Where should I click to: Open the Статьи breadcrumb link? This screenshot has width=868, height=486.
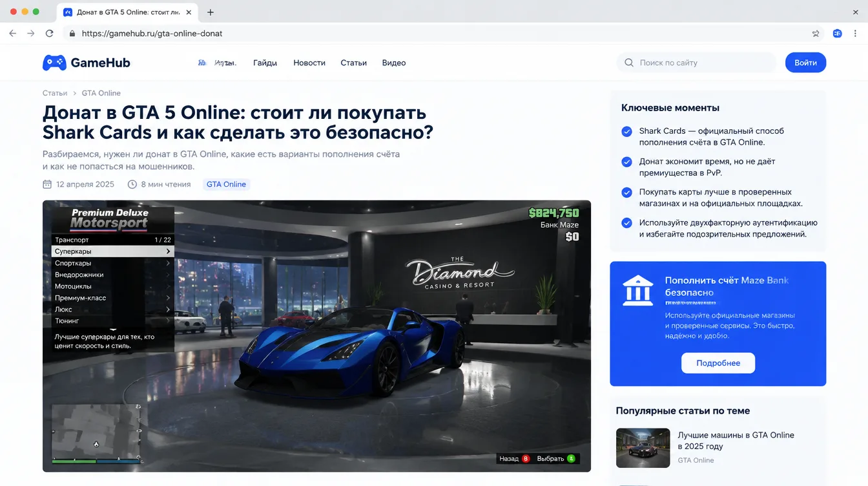[55, 93]
